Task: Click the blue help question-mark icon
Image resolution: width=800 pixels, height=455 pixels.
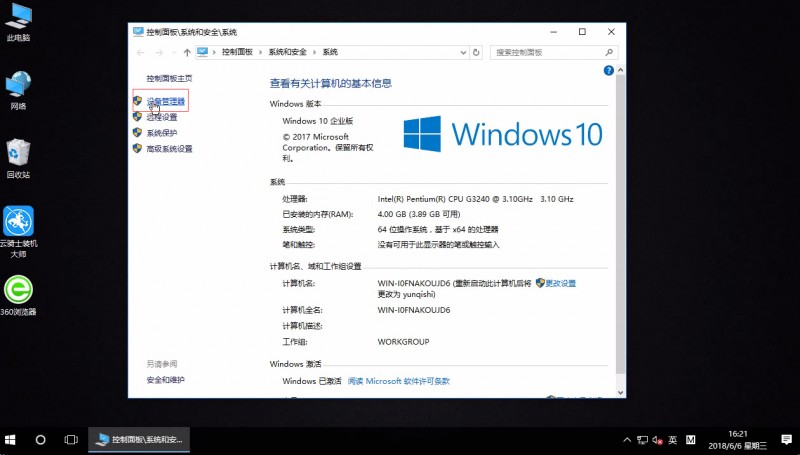Action: point(608,70)
